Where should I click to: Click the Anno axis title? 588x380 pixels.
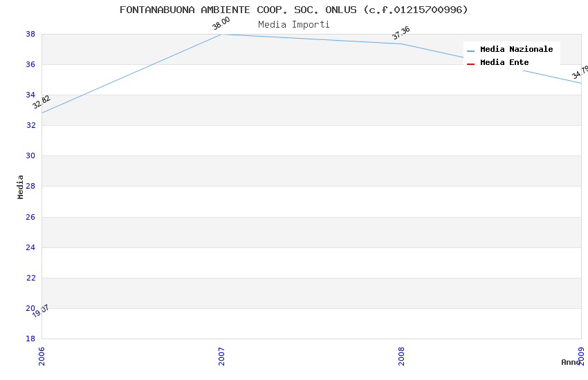click(571, 362)
